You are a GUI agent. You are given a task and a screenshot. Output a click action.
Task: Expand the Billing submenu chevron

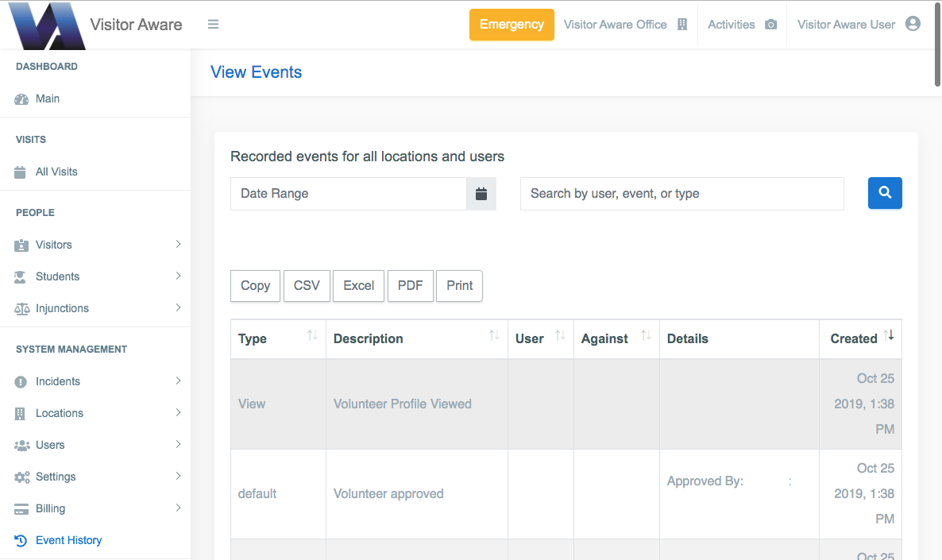[x=179, y=508]
